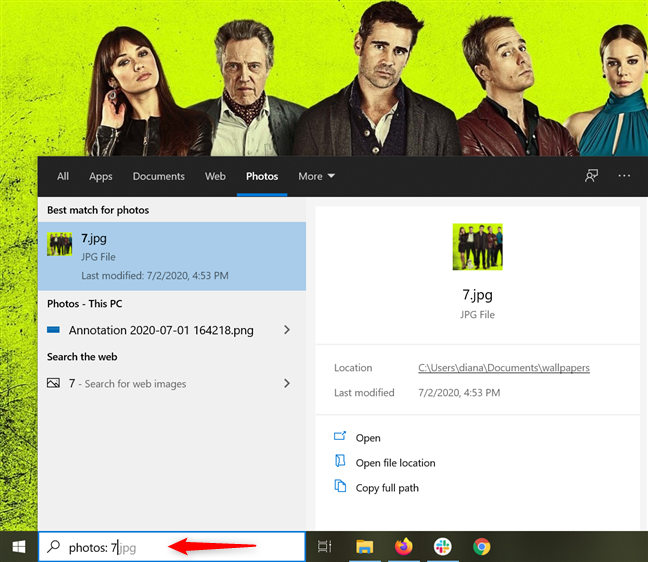The width and height of the screenshot is (648, 562).
Task: Click into the photos: 7 search field
Action: (172, 547)
